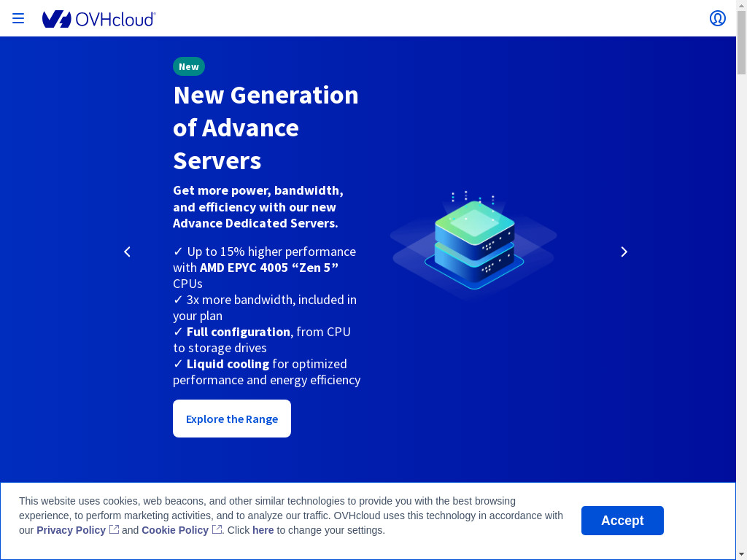Click the Full configuration feature text

238,332
